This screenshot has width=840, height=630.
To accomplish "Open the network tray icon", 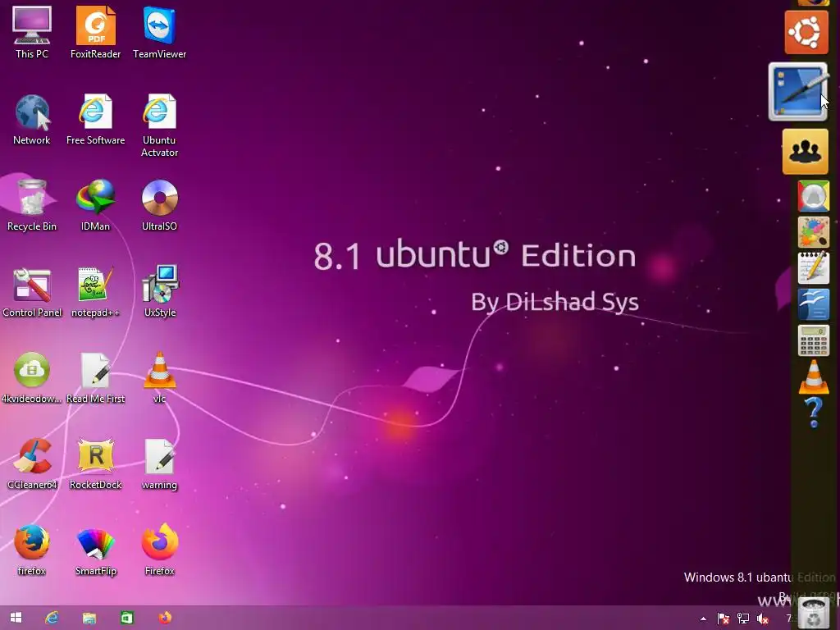I will click(743, 619).
